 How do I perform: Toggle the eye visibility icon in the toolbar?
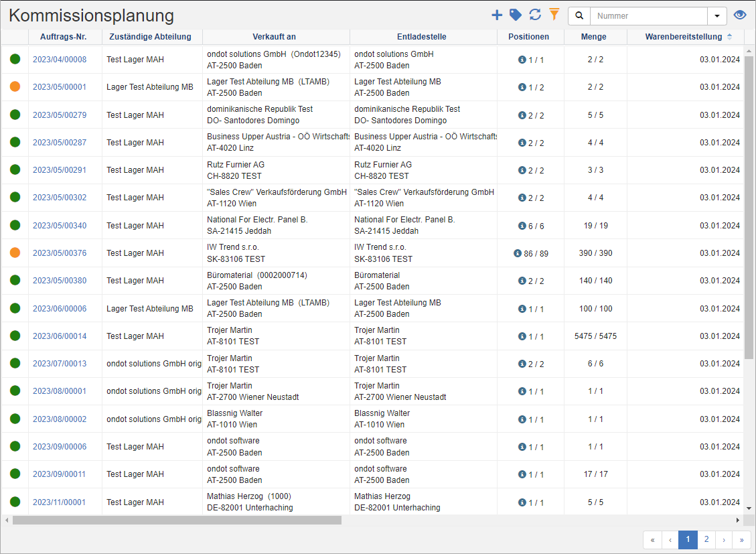pos(740,14)
